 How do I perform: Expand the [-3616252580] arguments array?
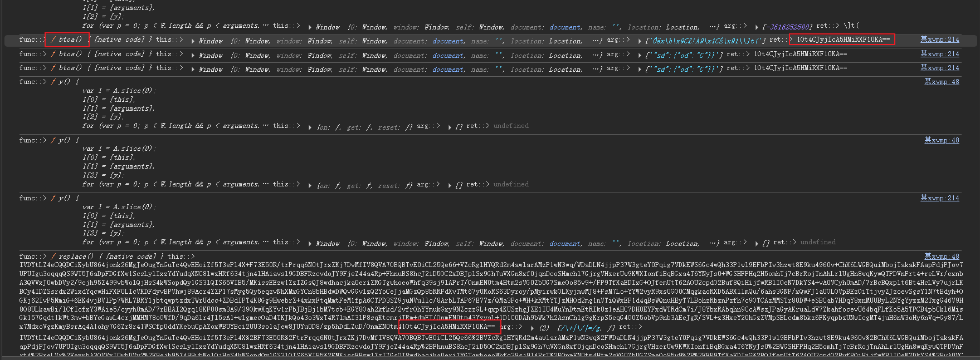click(757, 27)
